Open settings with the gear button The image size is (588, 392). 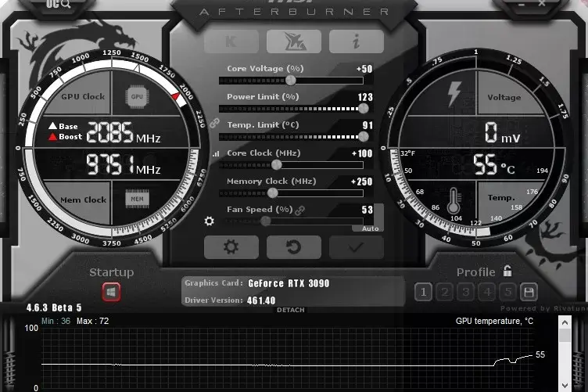[231, 247]
